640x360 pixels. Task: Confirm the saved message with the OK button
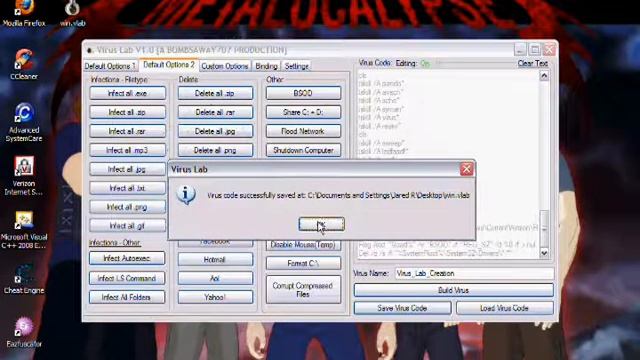pyautogui.click(x=321, y=224)
